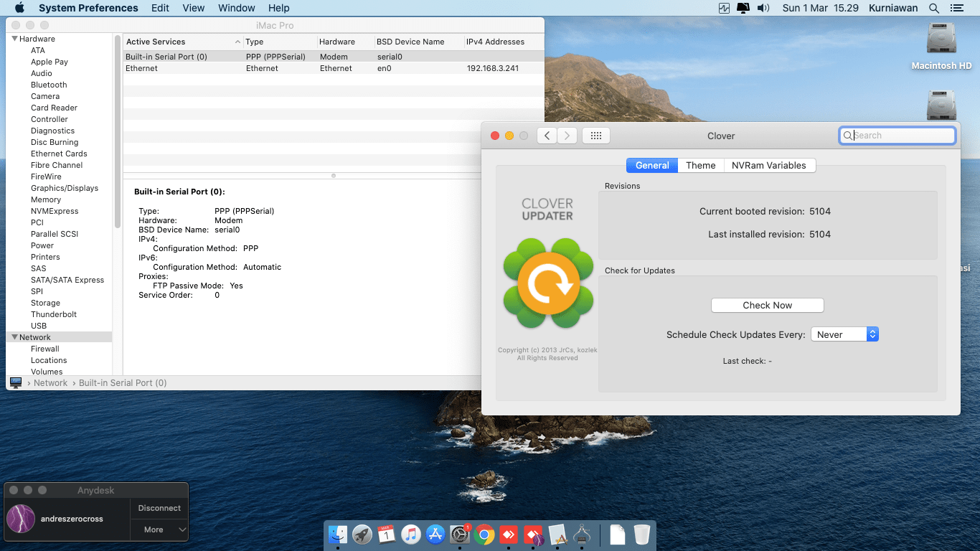Open Notification Center from the menu bar
The width and height of the screenshot is (980, 551).
[956, 8]
